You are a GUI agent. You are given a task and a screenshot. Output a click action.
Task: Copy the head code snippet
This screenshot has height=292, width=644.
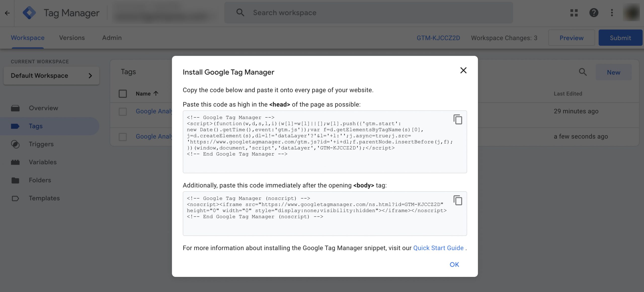[458, 119]
